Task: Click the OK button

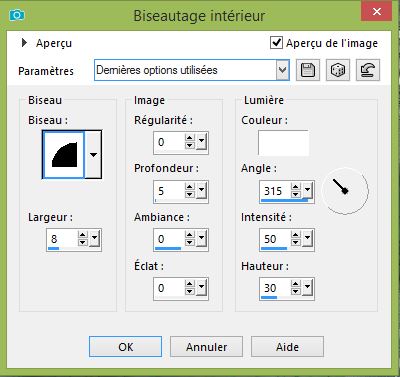Action: [126, 347]
